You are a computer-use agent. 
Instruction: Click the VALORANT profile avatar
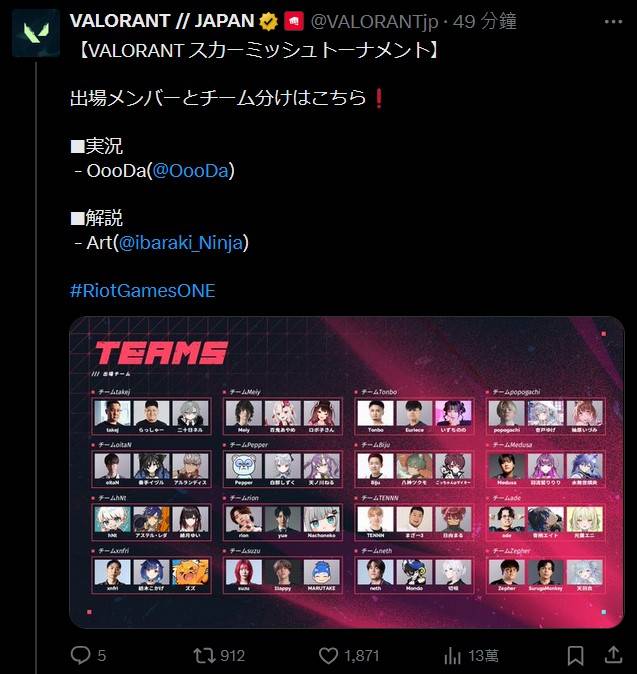tap(36, 33)
